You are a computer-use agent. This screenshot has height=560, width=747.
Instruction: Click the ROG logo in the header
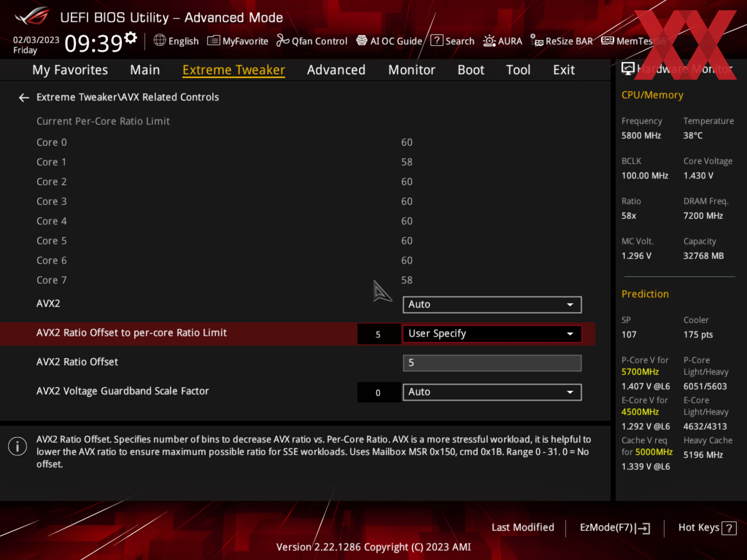pyautogui.click(x=32, y=16)
